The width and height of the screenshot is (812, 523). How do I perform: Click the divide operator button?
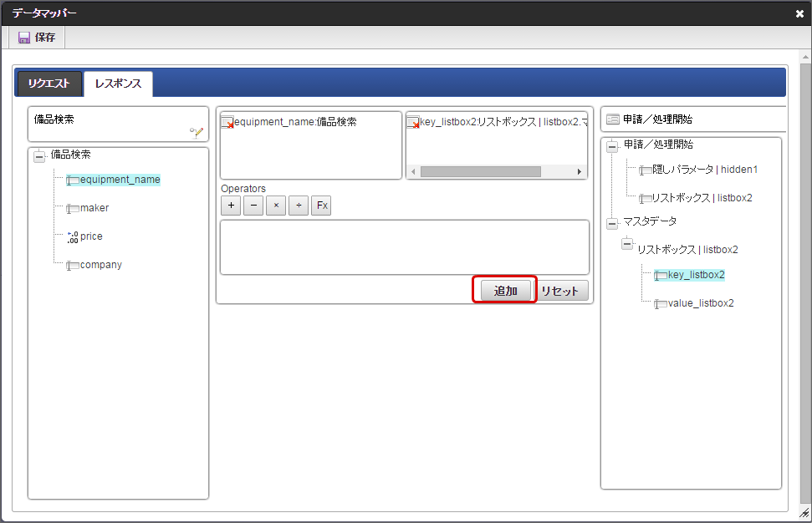coord(299,206)
